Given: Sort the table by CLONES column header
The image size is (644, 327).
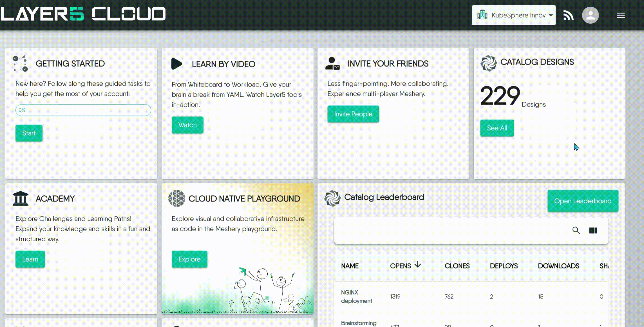Looking at the screenshot, I should (457, 266).
